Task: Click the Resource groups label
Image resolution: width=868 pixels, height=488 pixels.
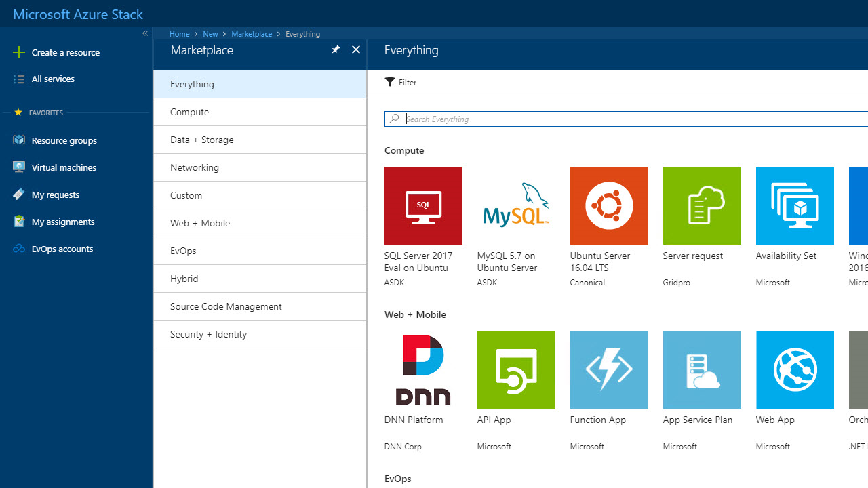Action: coord(64,140)
